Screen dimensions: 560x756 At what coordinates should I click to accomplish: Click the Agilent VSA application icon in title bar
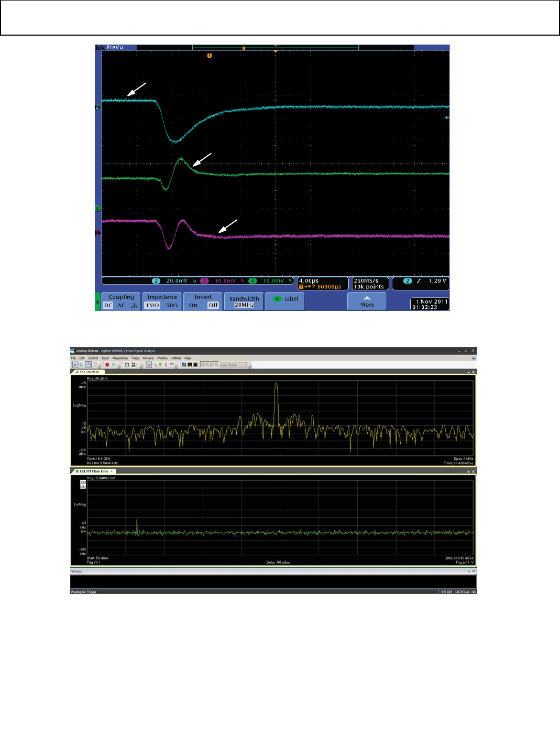[72, 351]
